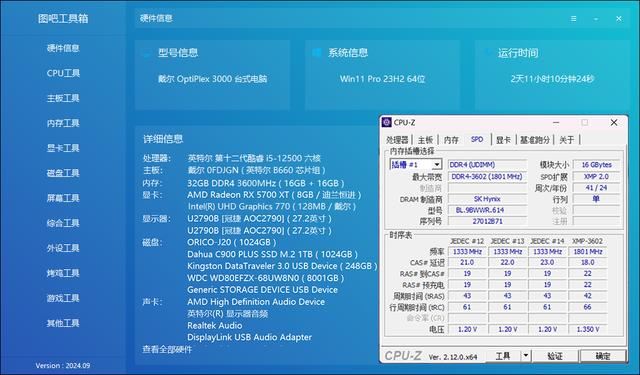Click Kingston DataTraveler 3.0 USB Device entry
This screenshot has height=375, width=640.
point(282,266)
